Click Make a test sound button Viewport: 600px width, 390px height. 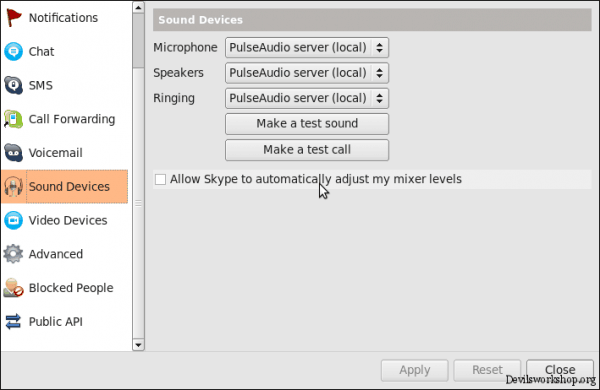click(307, 124)
